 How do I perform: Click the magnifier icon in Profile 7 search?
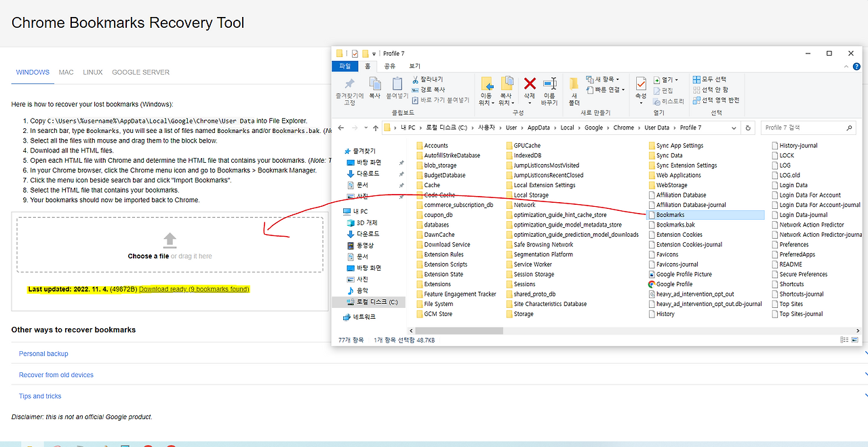(849, 128)
